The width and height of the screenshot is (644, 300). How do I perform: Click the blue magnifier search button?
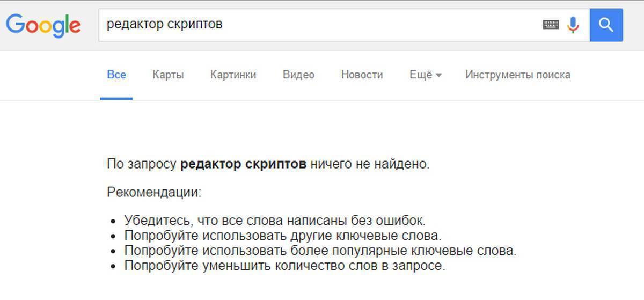click(x=606, y=25)
